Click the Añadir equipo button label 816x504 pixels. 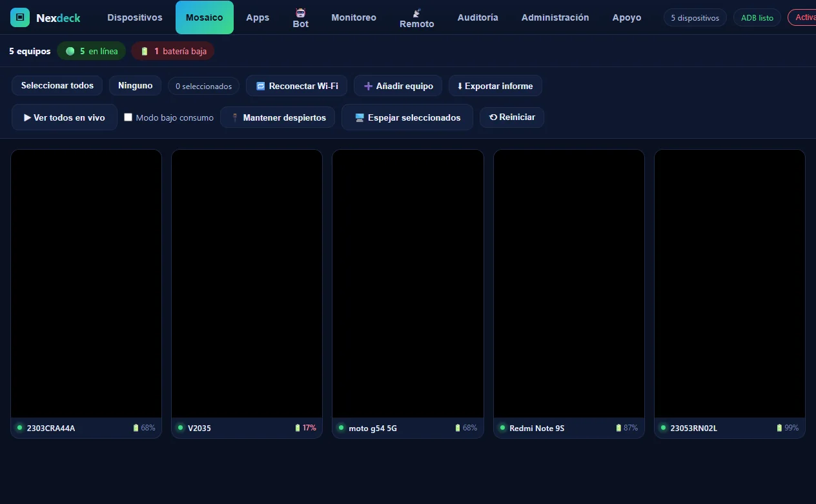(405, 86)
